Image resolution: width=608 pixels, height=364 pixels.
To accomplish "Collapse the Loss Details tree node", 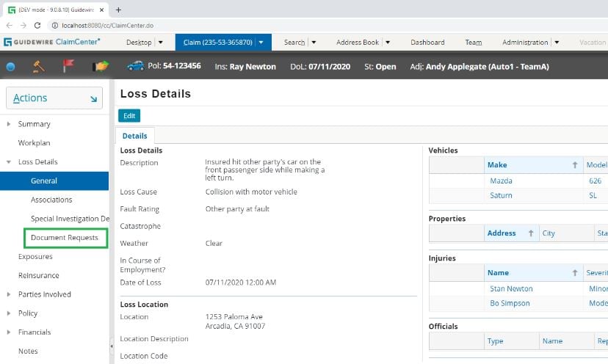I will coord(9,161).
